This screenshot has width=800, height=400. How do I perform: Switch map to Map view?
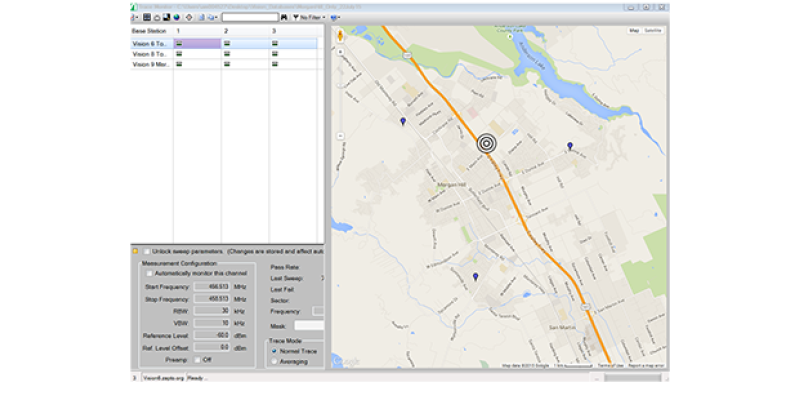(x=634, y=31)
